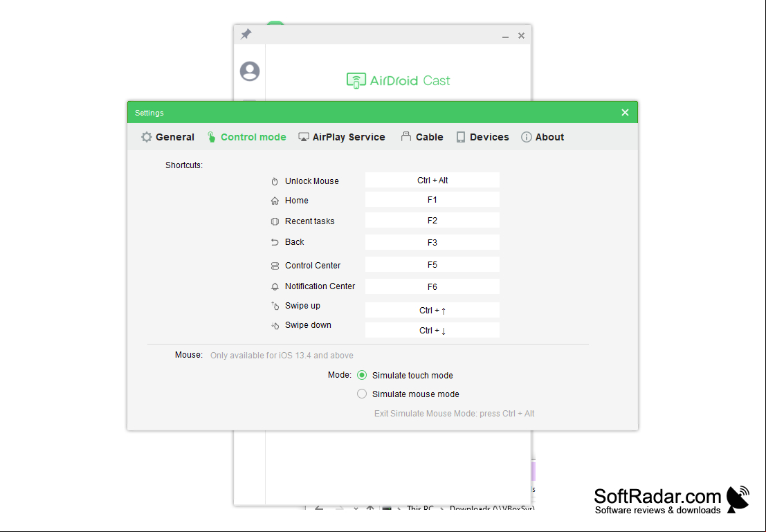This screenshot has width=766, height=532.
Task: Click the Devices phone icon
Action: click(x=461, y=137)
